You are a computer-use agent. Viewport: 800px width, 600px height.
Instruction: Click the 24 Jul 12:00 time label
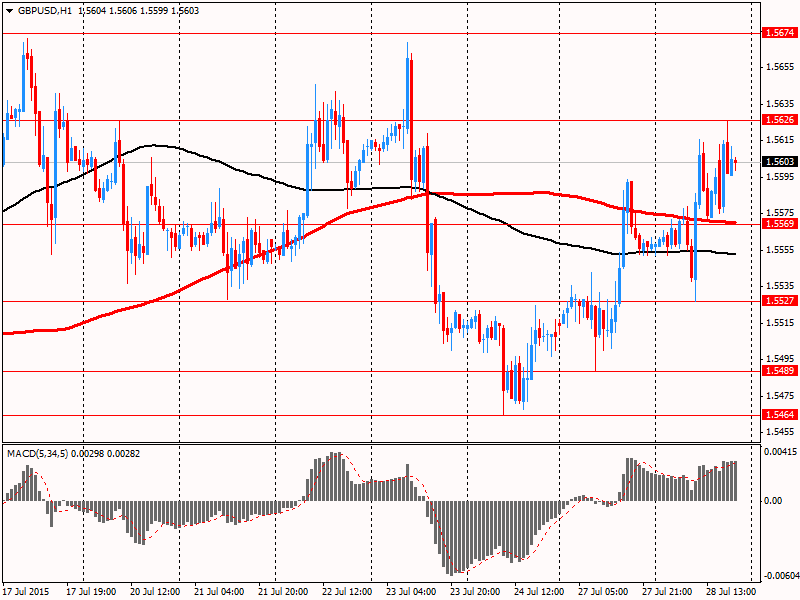539,592
